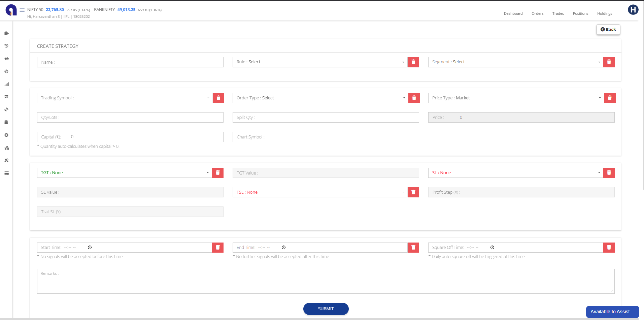Expand the Rule Select dropdown

[x=320, y=62]
